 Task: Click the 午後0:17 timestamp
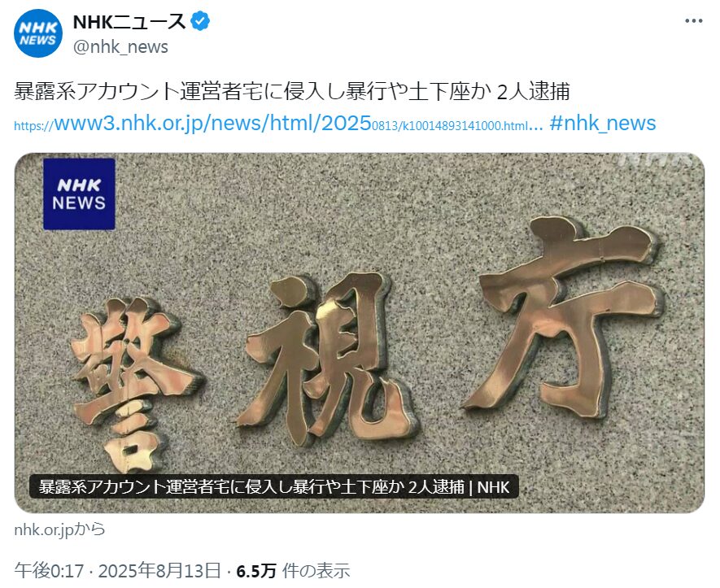(x=49, y=571)
